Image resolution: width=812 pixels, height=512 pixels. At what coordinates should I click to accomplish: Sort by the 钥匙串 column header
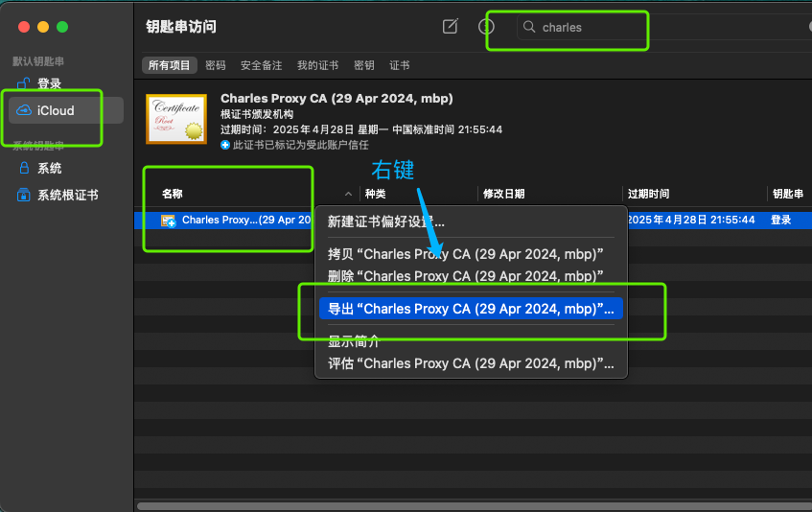point(788,194)
